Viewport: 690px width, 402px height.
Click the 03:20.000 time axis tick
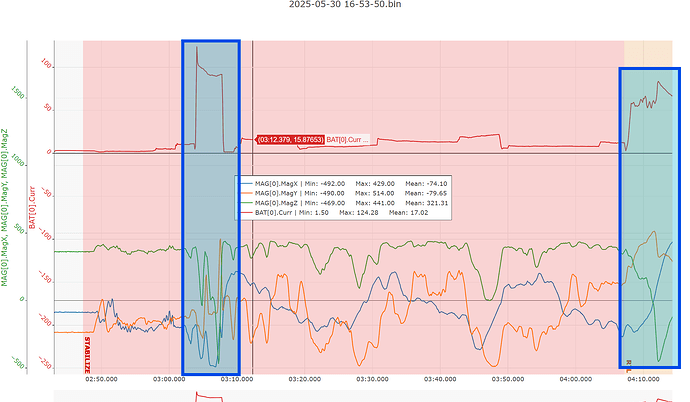coord(305,379)
